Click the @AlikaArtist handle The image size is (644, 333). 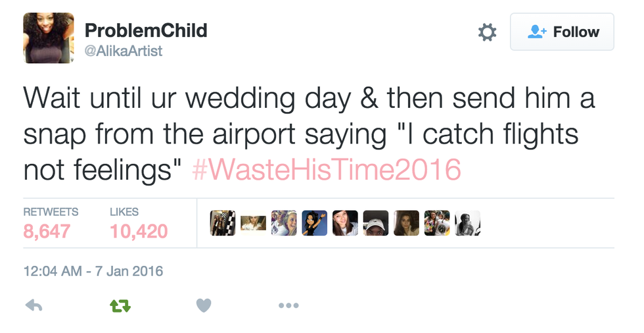124,50
